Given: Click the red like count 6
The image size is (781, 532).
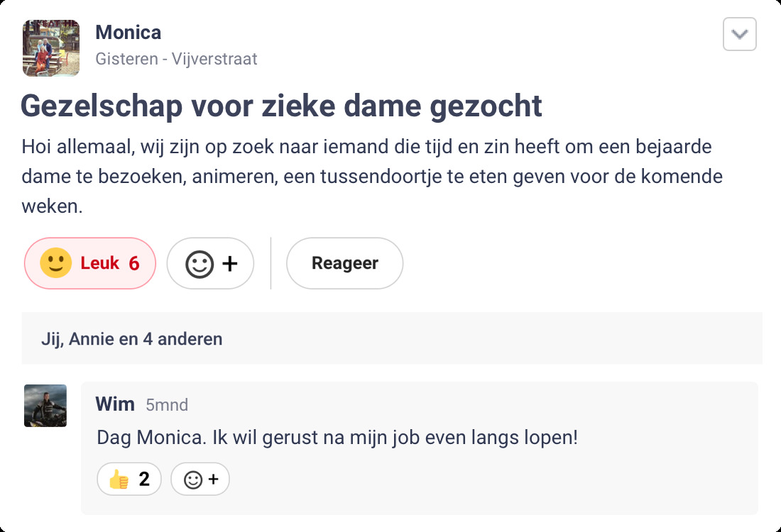Looking at the screenshot, I should coord(134,263).
